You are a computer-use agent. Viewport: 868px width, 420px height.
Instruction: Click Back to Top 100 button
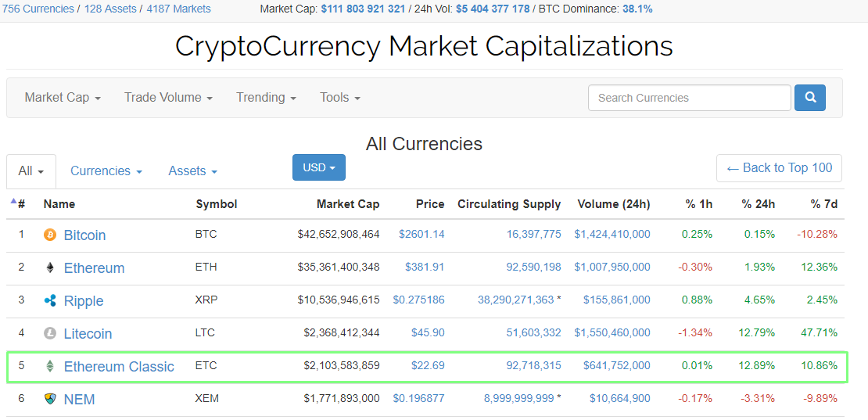779,168
